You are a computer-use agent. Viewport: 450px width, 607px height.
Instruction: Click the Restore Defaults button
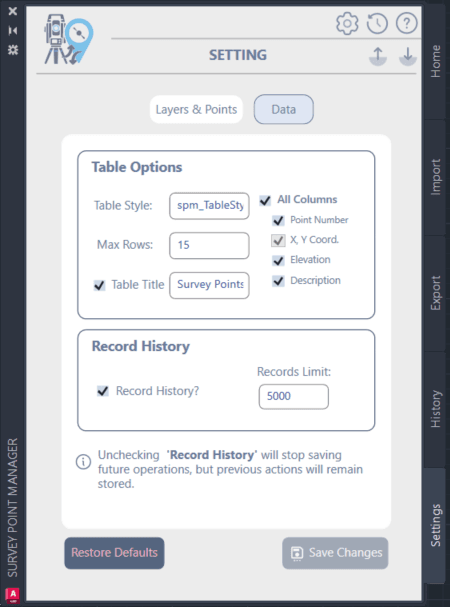coord(114,553)
